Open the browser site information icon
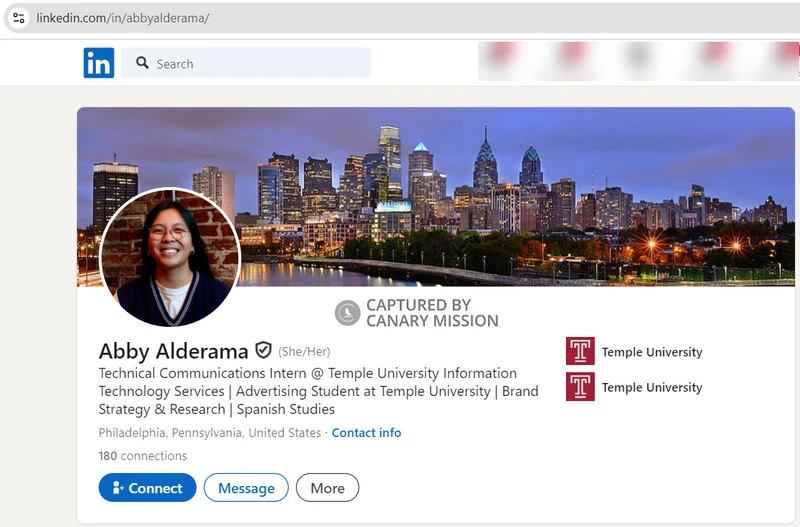800x527 pixels. (x=19, y=18)
